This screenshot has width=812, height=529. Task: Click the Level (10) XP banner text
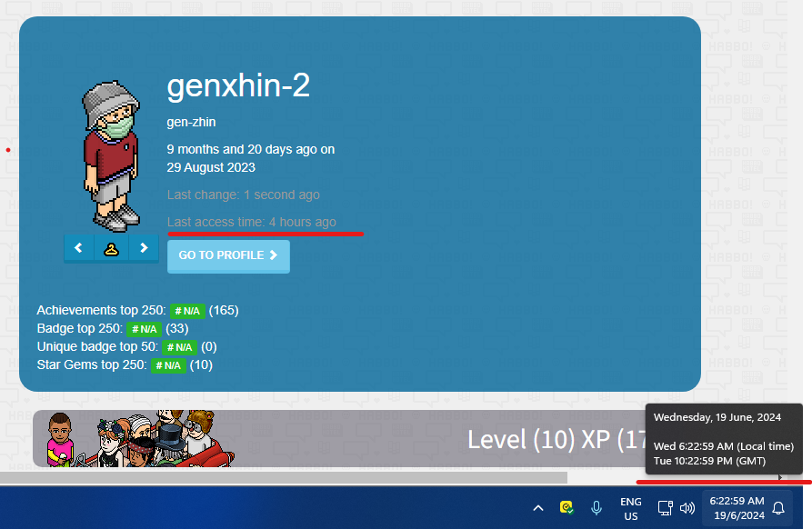tap(556, 439)
